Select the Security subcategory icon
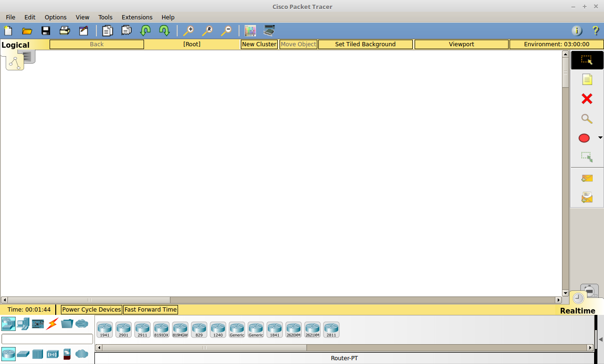 point(67,354)
